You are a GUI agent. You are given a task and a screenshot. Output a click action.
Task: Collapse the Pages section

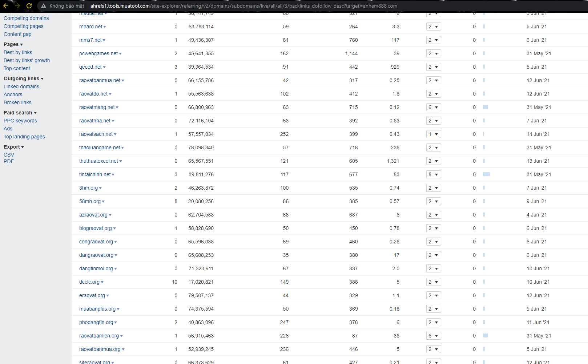(13, 44)
